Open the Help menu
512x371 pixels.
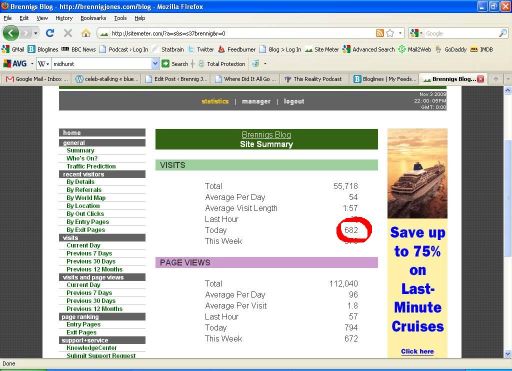tap(140, 18)
